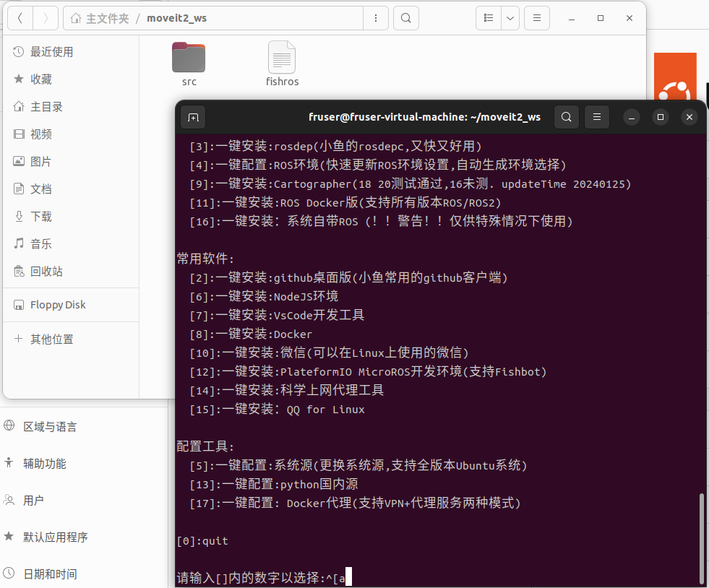The width and height of the screenshot is (709, 588).
Task: Click moveit2_ws in the path bar
Action: pos(177,18)
